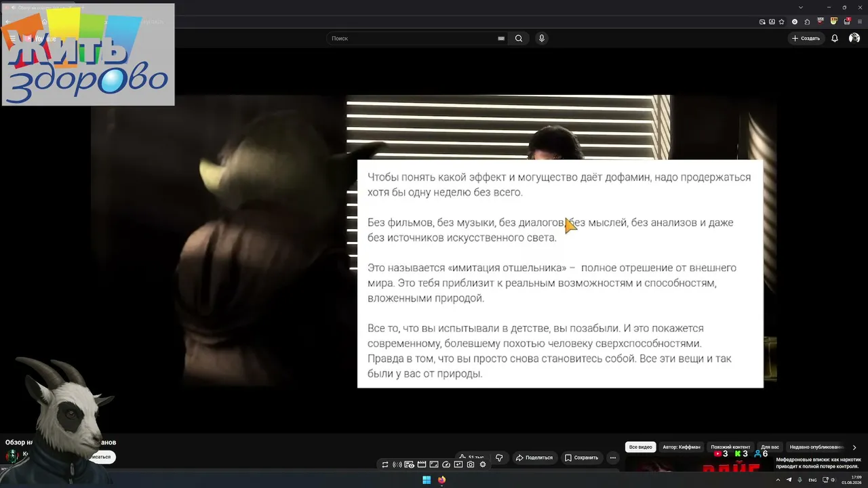868x488 pixels.
Task: Click the microphone tray icon
Action: 799,480
